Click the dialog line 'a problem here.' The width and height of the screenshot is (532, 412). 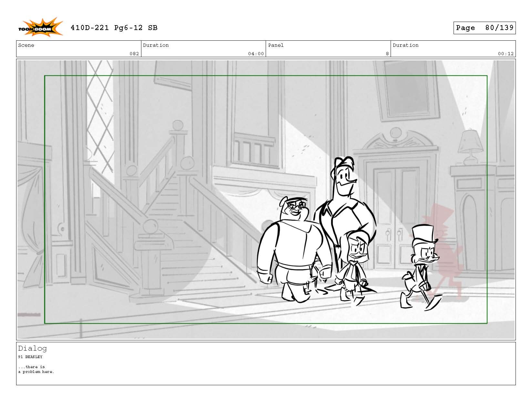pos(36,372)
